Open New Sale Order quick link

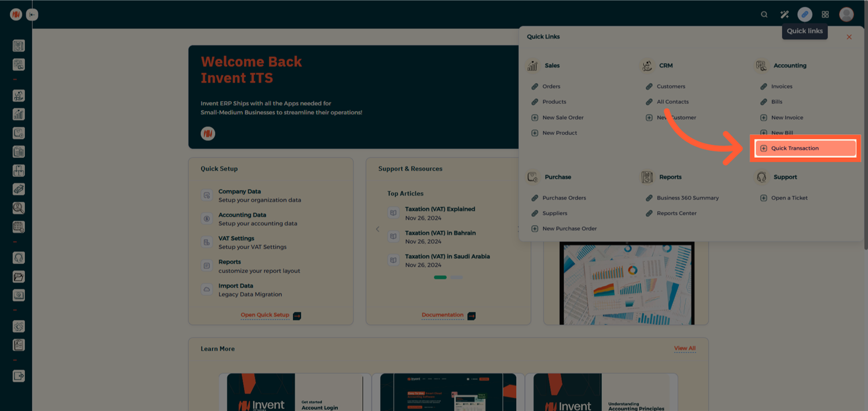[562, 117]
